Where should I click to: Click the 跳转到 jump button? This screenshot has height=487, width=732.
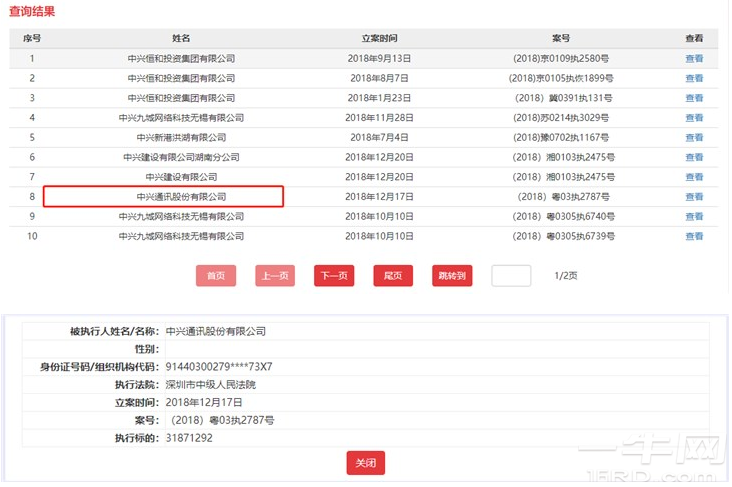click(452, 275)
